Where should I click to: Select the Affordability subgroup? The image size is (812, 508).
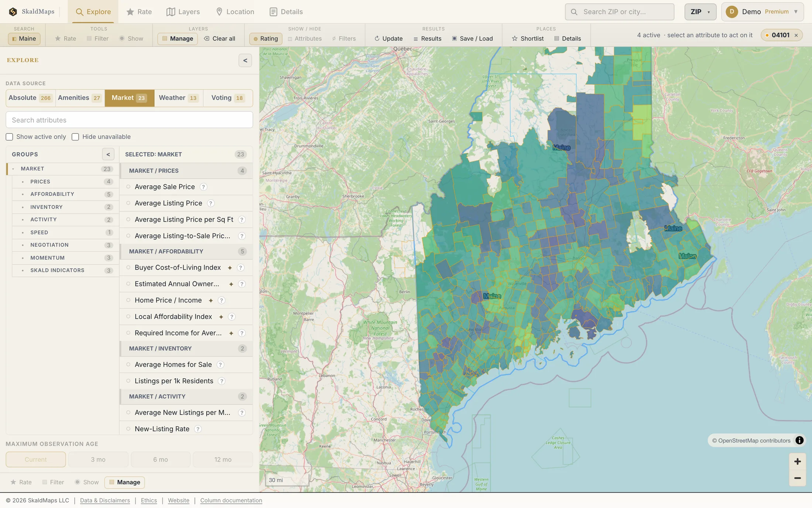pyautogui.click(x=65, y=194)
